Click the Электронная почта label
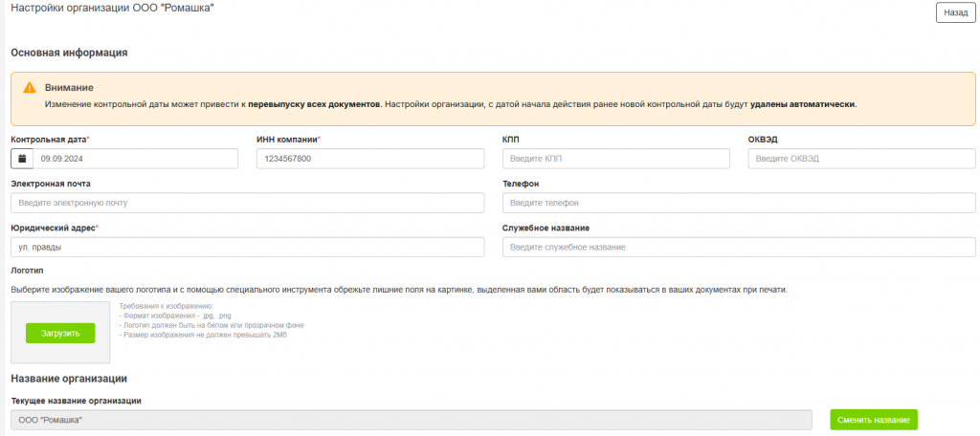980x436 pixels. tap(51, 184)
